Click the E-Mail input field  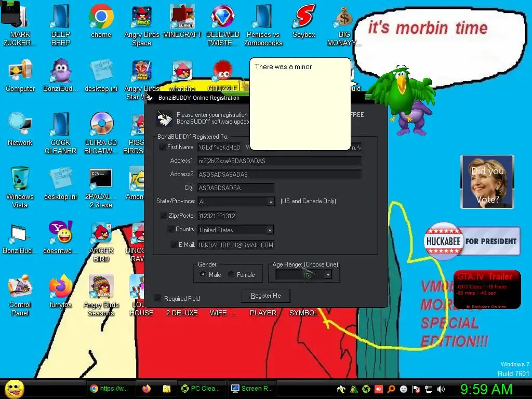[x=236, y=245]
